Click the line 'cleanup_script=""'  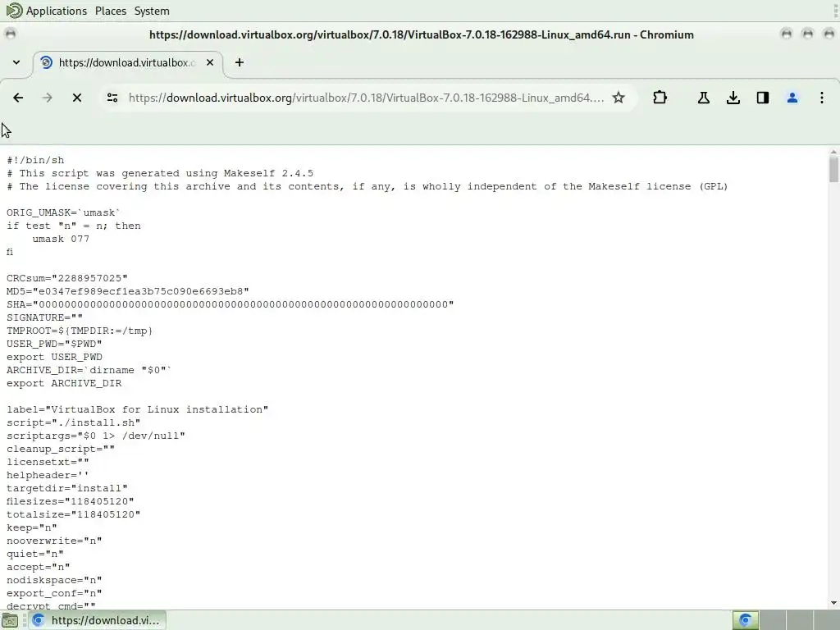(x=61, y=449)
